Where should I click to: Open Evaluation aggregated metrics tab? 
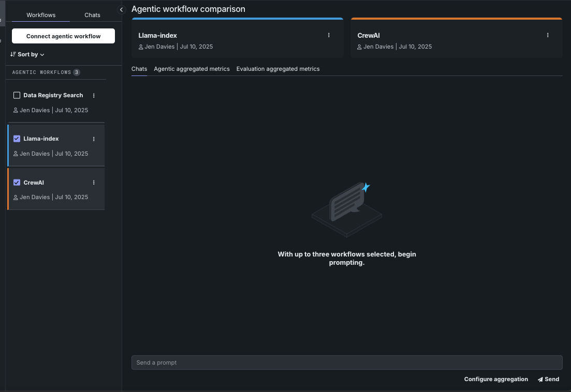[x=278, y=69]
